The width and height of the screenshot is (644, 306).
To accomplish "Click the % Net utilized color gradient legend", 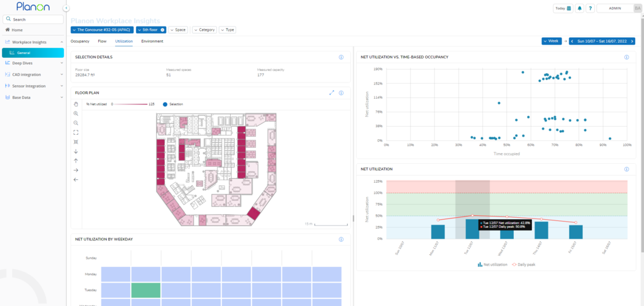I will click(x=131, y=104).
